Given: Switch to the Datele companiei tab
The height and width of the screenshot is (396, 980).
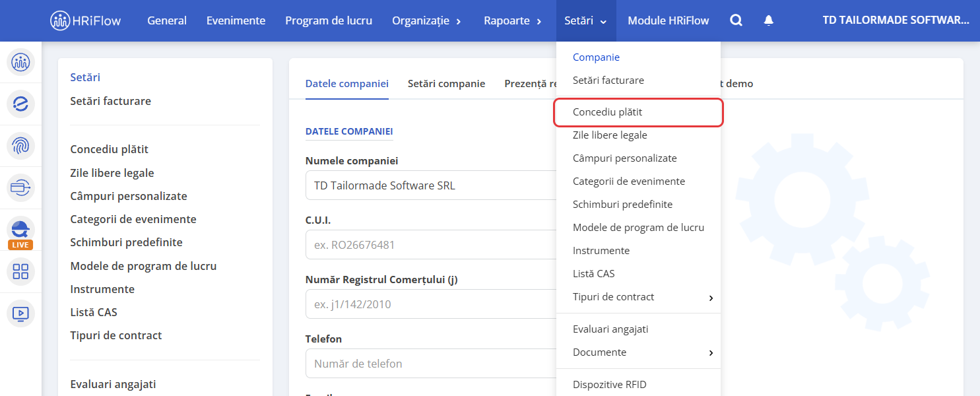Looking at the screenshot, I should 347,84.
